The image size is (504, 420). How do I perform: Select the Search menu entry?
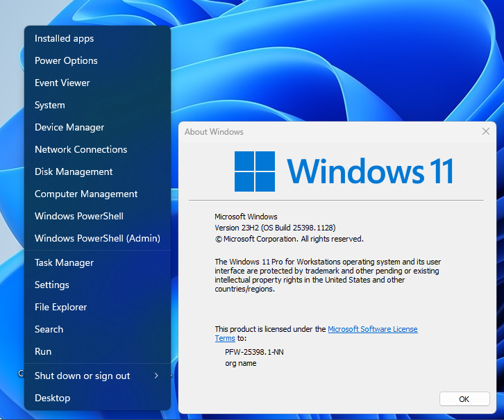pos(97,329)
